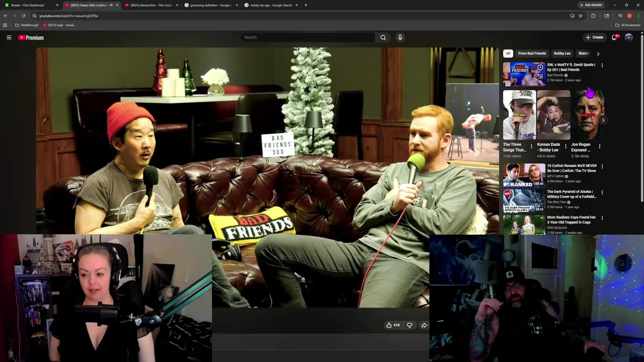Open the 10 Catfish Reveals Ranked thumbnail
644x362 pixels.
tap(524, 174)
